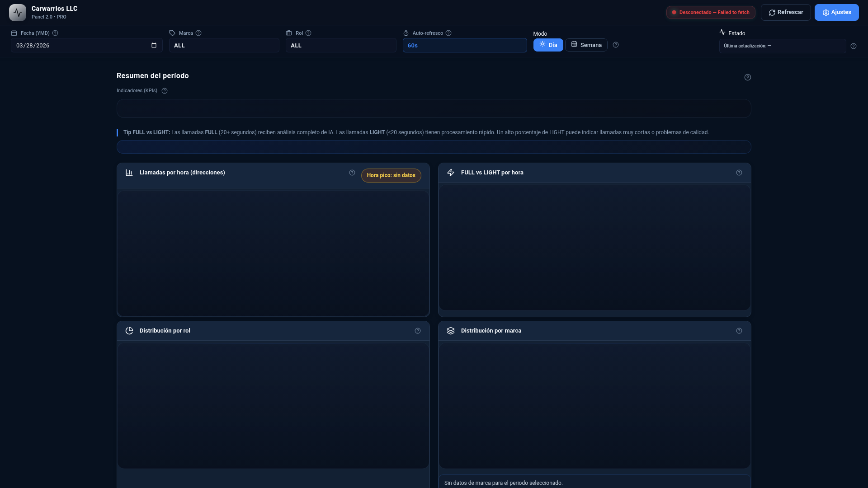
Task: Switch mode to Semana
Action: coord(586,45)
